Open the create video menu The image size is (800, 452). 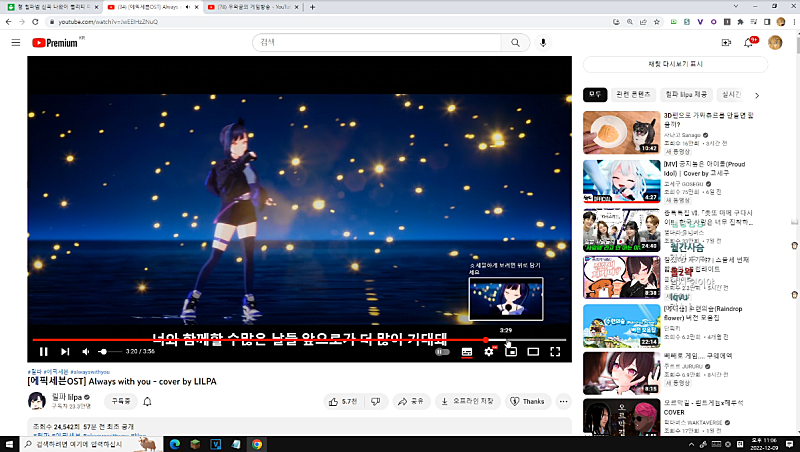click(726, 43)
